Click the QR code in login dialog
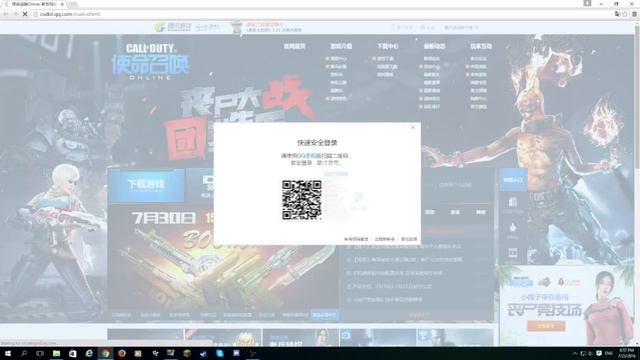Screen dimensions: 640x360 (302, 200)
